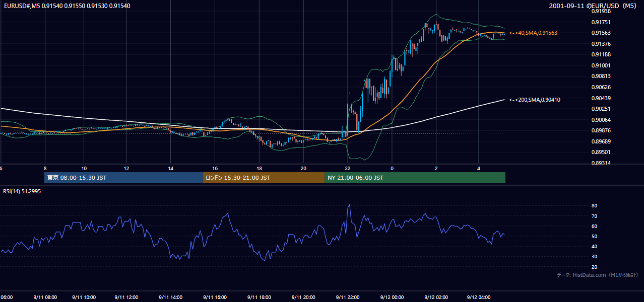Click the bottom date label 9/12 02:00
This screenshot has width=644, height=302.
click(x=436, y=297)
